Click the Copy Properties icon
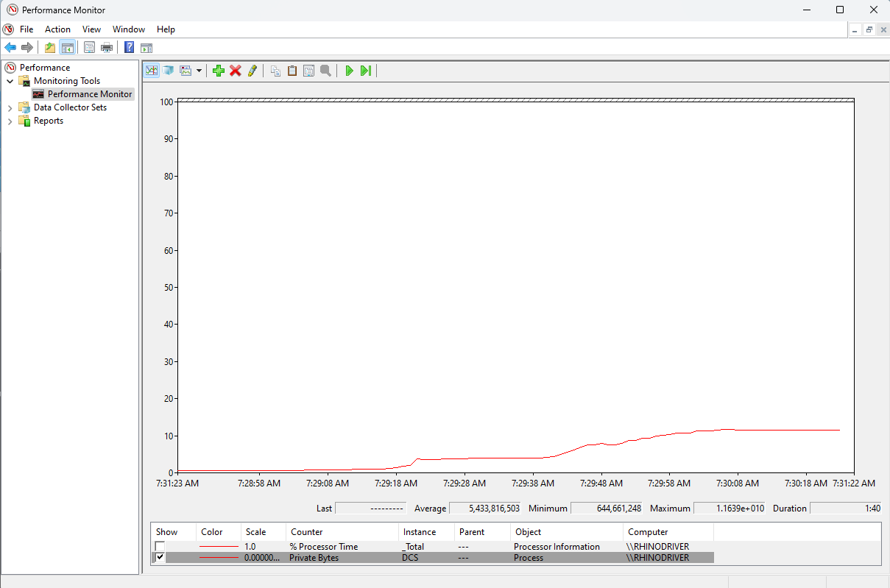890x588 pixels. tap(275, 71)
